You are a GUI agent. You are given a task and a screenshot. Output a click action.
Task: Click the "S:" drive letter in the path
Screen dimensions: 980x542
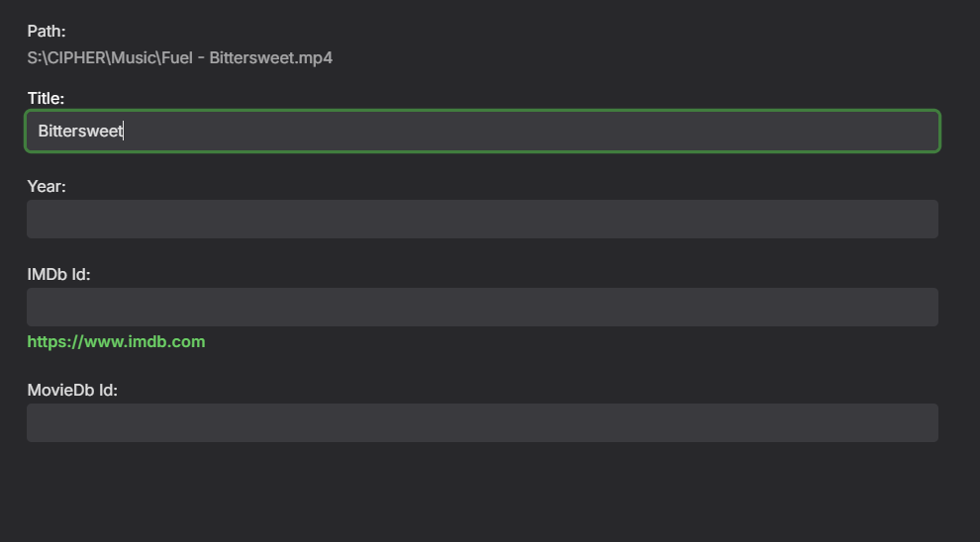pyautogui.click(x=34, y=58)
